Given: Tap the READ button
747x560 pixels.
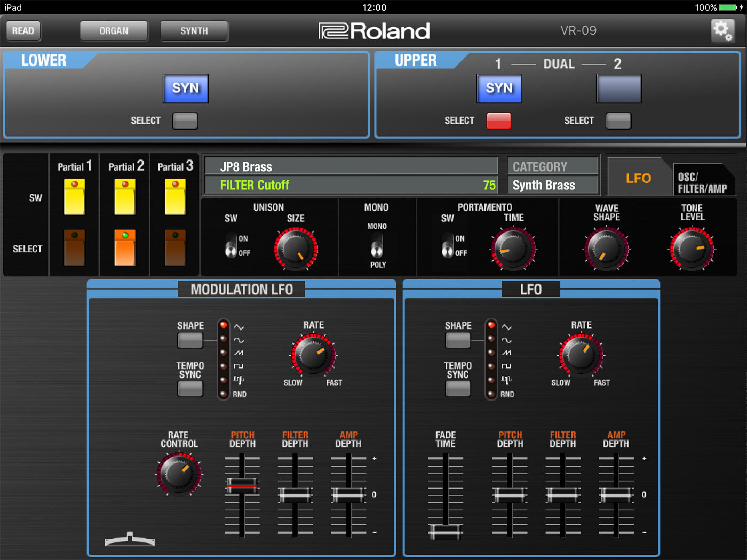Looking at the screenshot, I should (23, 31).
